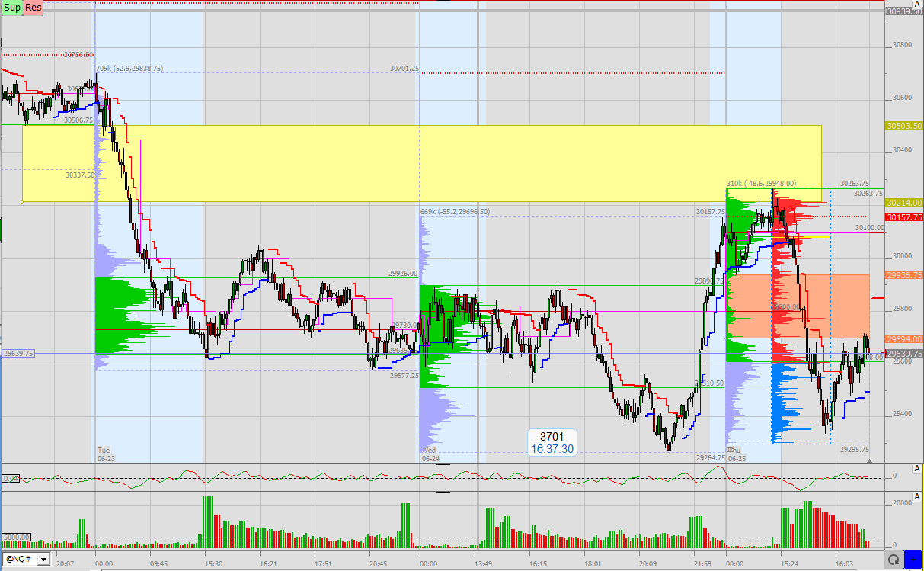The height and width of the screenshot is (571, 924).
Task: Click the 669k (-55.2,29696.50) profile label
Action: coord(455,212)
